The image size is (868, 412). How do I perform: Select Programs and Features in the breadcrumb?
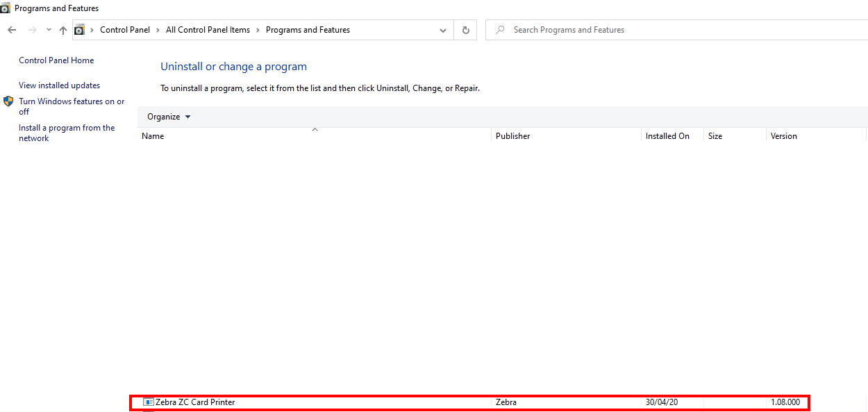coord(308,29)
